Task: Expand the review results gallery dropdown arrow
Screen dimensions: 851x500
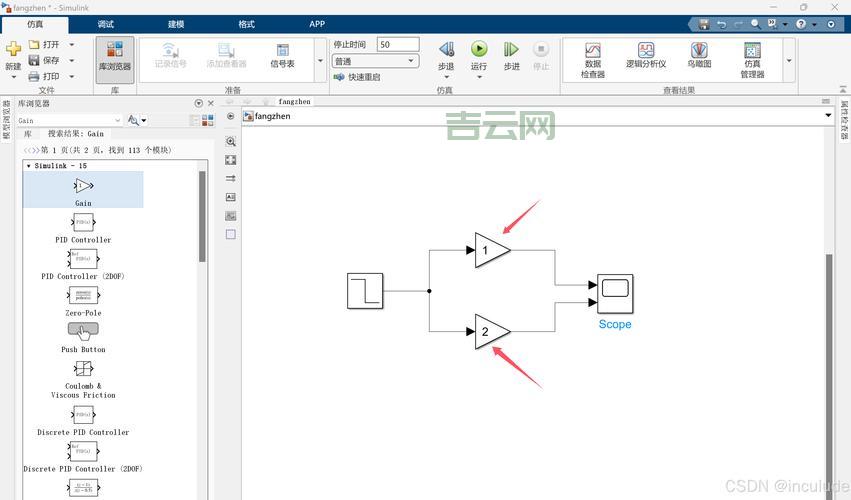Action: pos(789,61)
